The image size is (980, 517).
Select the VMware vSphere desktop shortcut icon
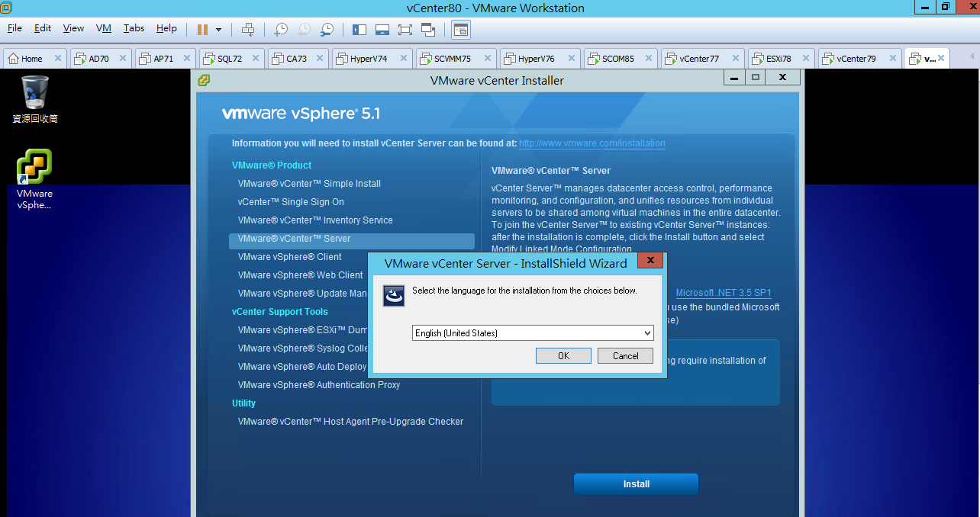[x=35, y=179]
